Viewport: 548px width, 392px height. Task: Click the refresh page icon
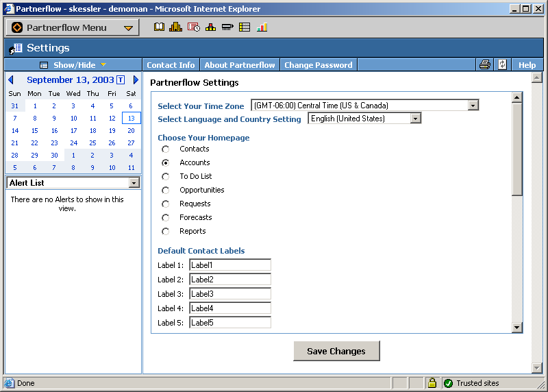(x=502, y=64)
